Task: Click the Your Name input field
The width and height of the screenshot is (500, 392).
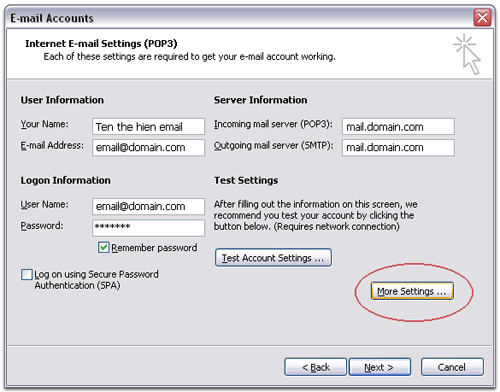Action: [148, 126]
